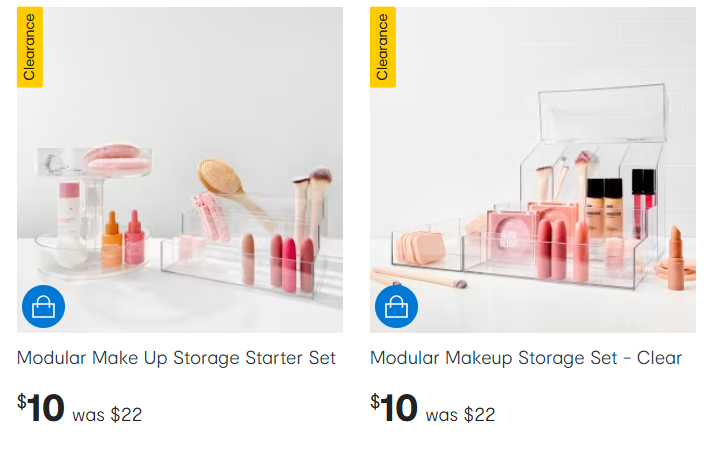
Task: Click 'was $22' under Starter Set
Action: point(107,414)
